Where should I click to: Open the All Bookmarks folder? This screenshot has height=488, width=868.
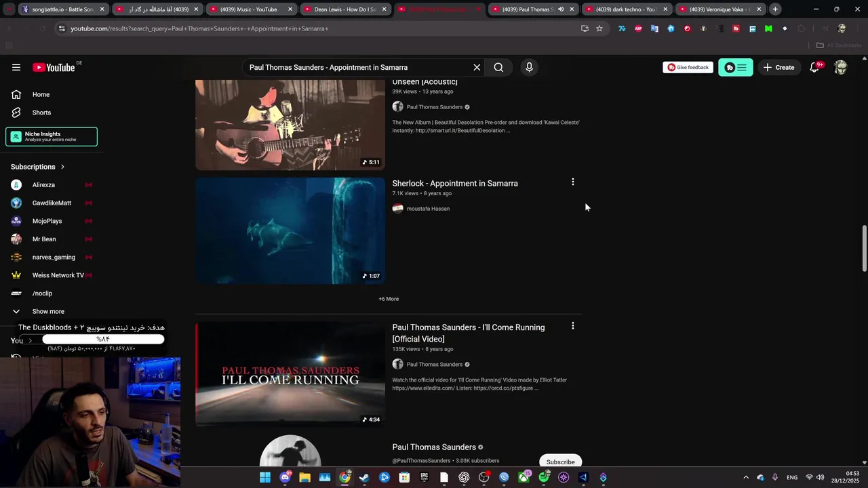coord(838,45)
